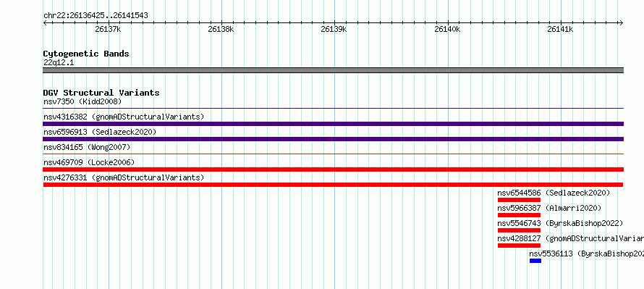Click the red nsv469709 variant bar
This screenshot has height=289, width=644.
[333, 169]
